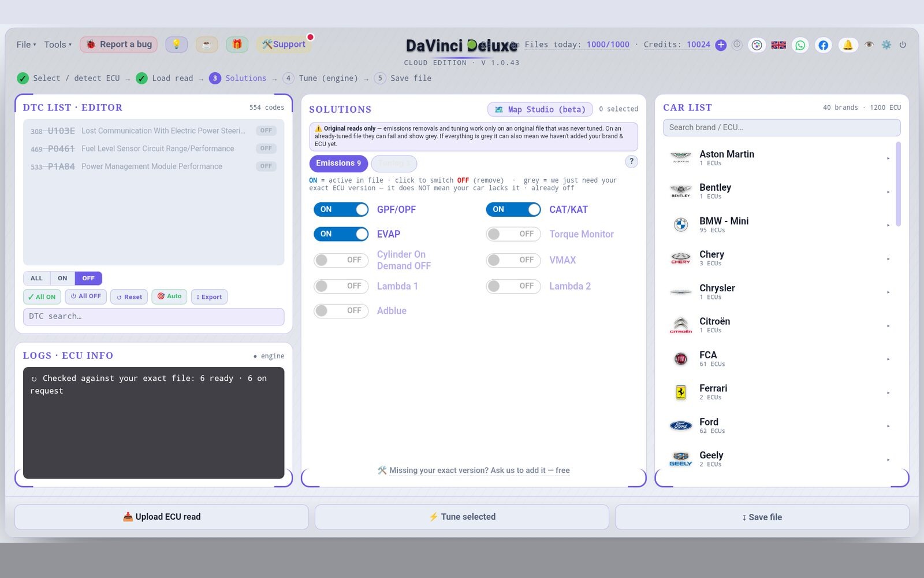Toggle the eye visibility icon in header
Viewport: 924px width, 578px height.
tap(869, 45)
